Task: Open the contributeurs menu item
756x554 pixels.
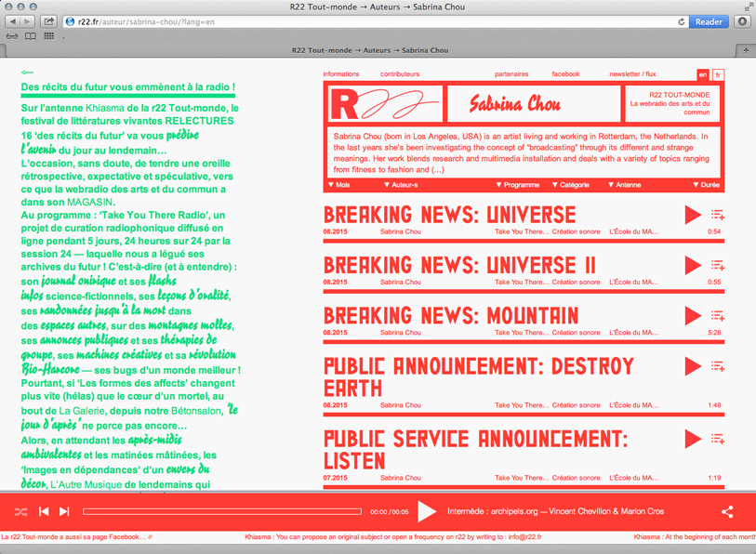Action: [x=400, y=73]
